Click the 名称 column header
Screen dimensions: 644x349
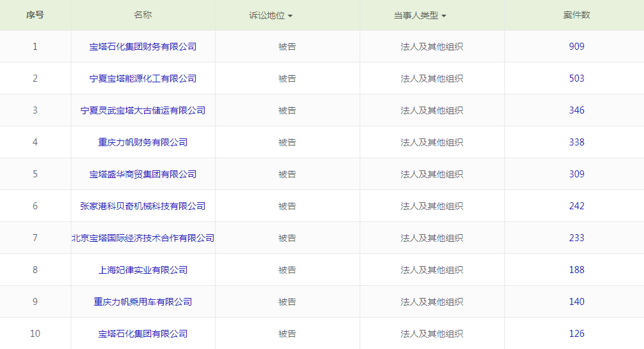pyautogui.click(x=143, y=15)
